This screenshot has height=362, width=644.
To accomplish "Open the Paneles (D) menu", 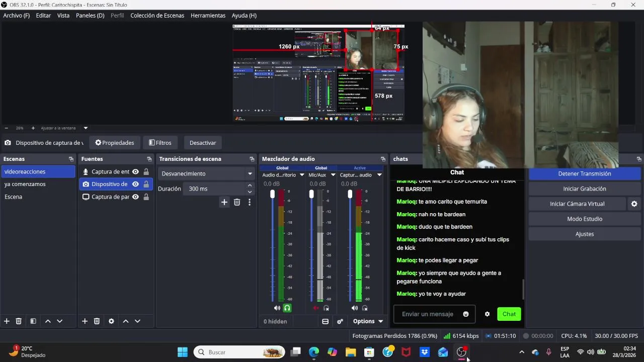I will click(x=90, y=16).
